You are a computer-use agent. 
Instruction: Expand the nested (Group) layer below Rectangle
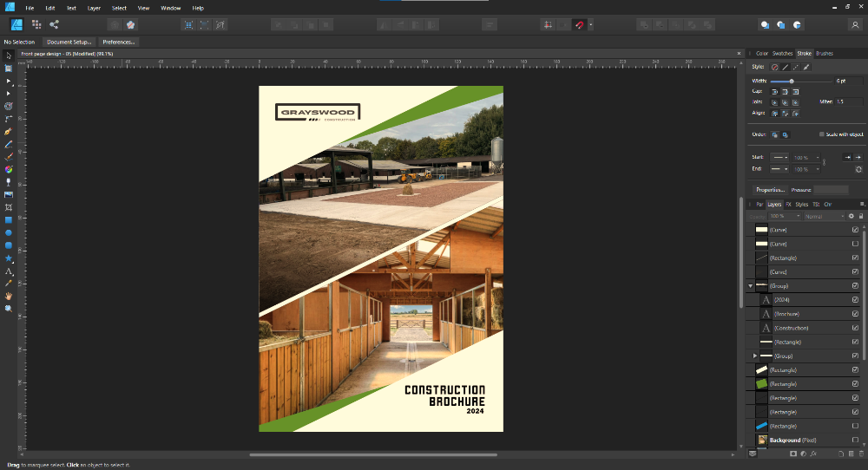pos(755,356)
